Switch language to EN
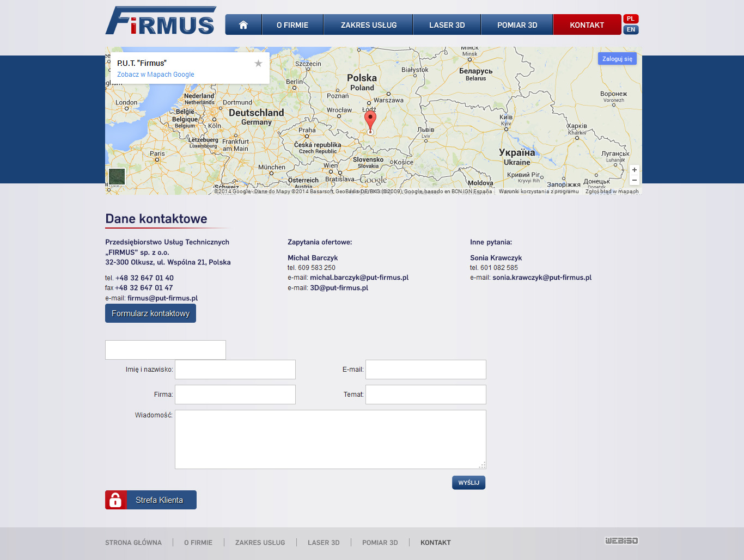Screen dimensions: 744x560 point(631,30)
